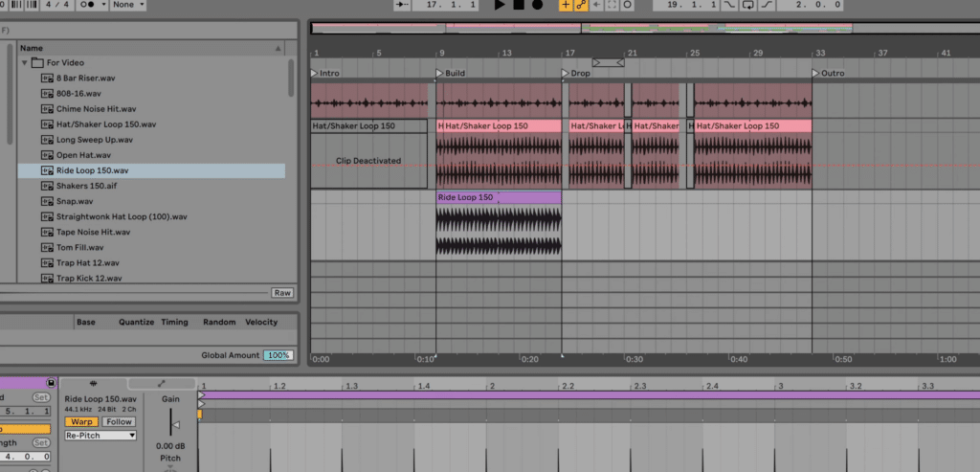
Task: Click the Random column header
Action: (x=219, y=322)
